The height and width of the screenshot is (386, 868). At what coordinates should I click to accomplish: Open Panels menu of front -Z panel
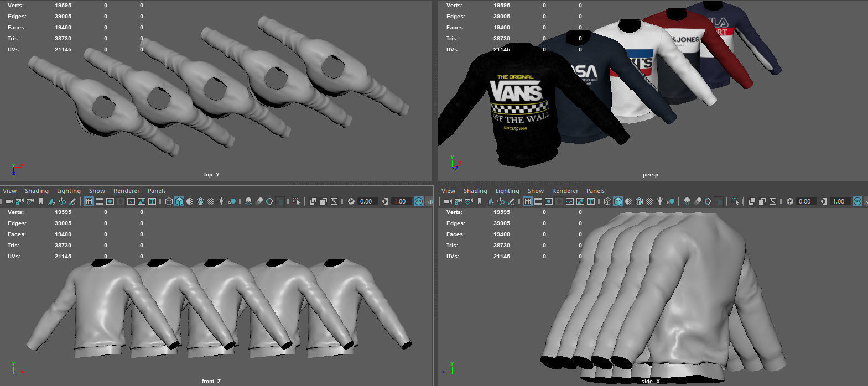(157, 191)
